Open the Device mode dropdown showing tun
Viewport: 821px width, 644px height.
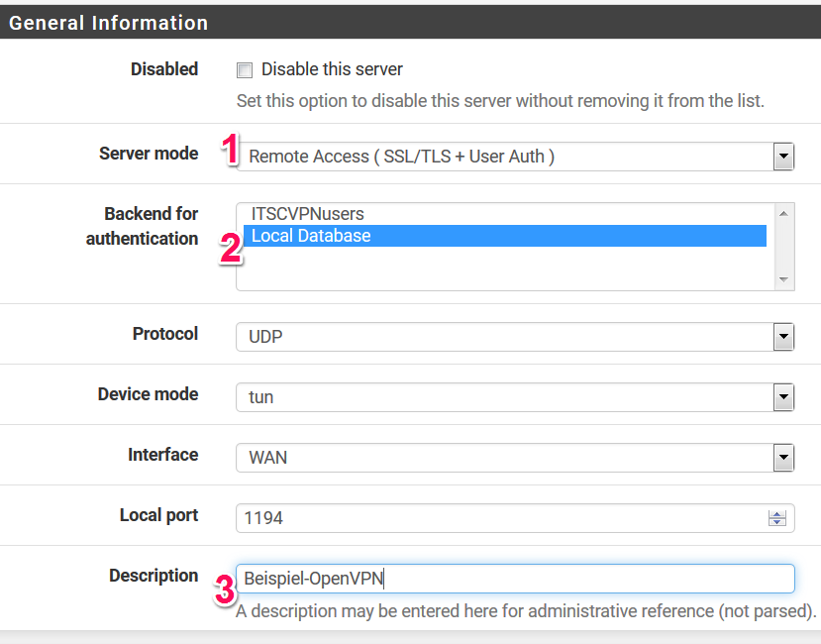515,397
